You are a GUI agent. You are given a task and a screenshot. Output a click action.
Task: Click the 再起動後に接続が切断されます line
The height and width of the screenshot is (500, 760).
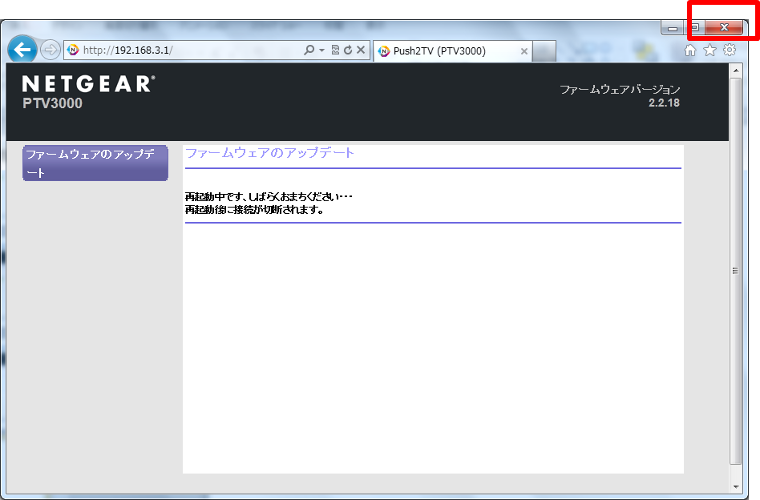click(x=254, y=210)
